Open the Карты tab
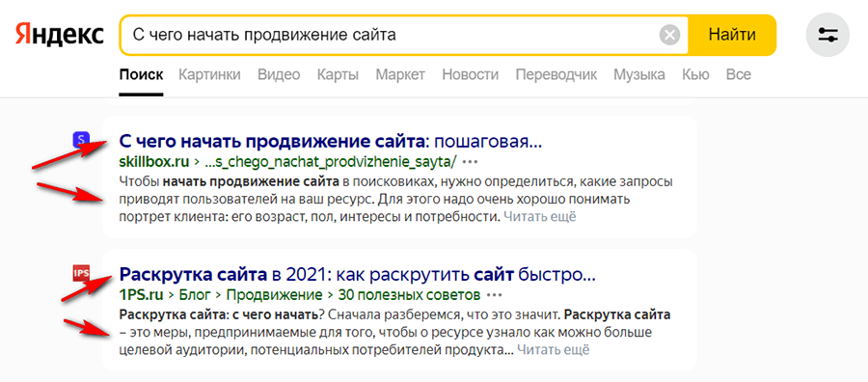The width and height of the screenshot is (868, 382). (338, 74)
